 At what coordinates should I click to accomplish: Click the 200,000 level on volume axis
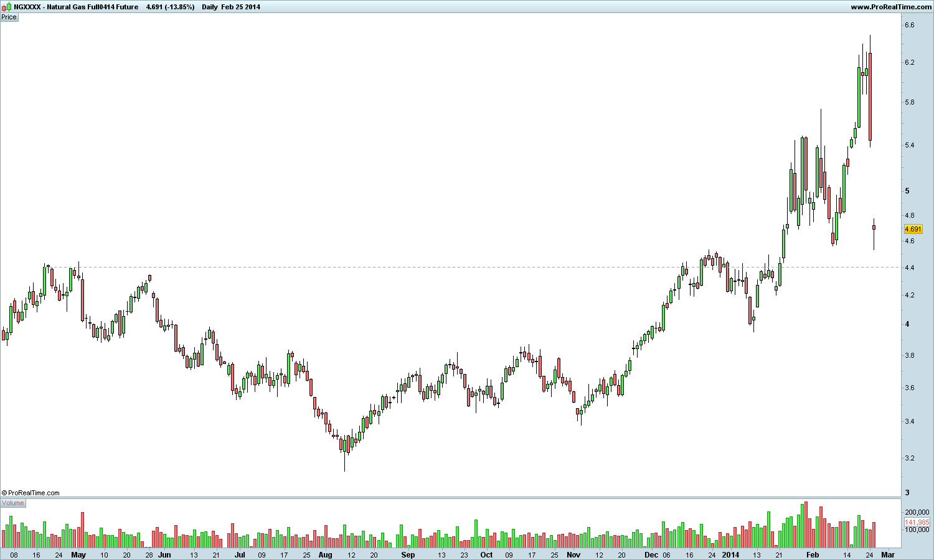(x=917, y=512)
